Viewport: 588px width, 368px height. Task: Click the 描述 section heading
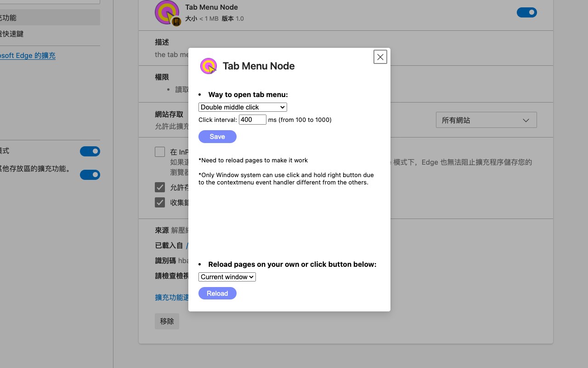coord(162,42)
